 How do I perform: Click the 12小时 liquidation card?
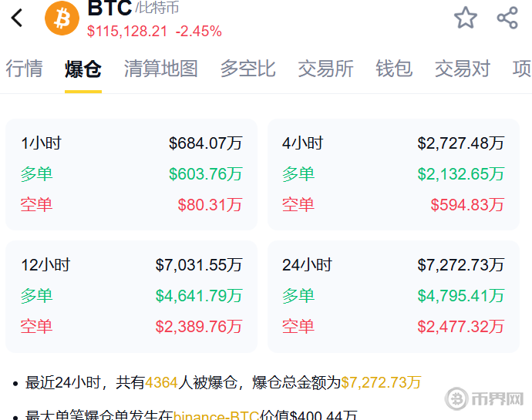tap(132, 296)
